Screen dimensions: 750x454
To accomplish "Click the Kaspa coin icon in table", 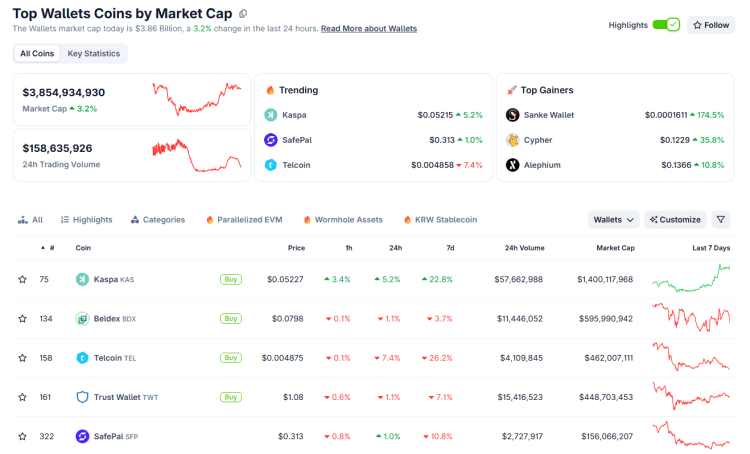I will click(82, 279).
